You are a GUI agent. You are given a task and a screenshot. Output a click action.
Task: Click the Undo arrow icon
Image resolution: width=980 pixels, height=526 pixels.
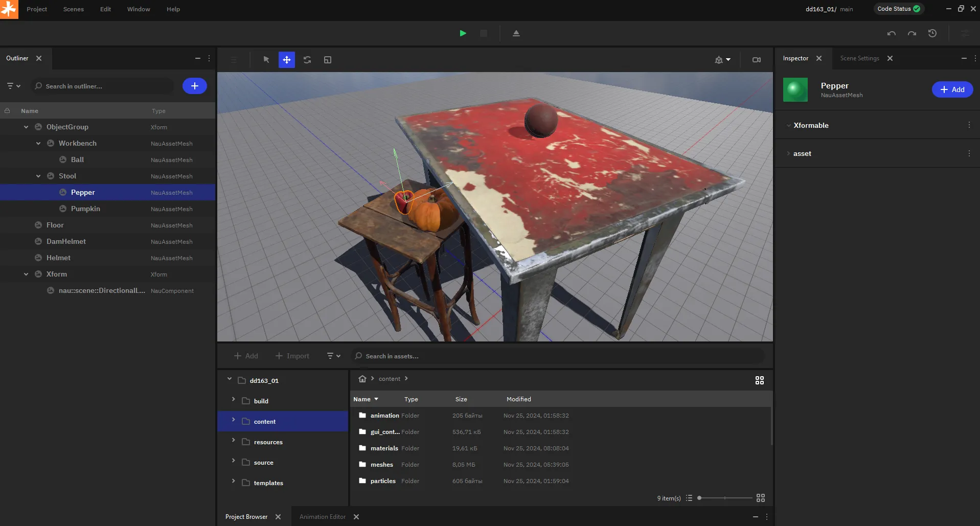pyautogui.click(x=892, y=33)
